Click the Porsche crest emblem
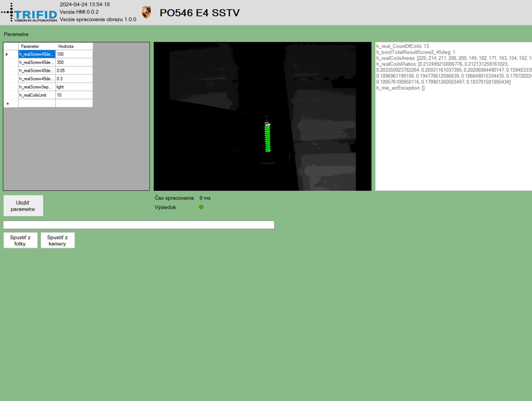The height and width of the screenshot is (401, 532). click(x=146, y=13)
